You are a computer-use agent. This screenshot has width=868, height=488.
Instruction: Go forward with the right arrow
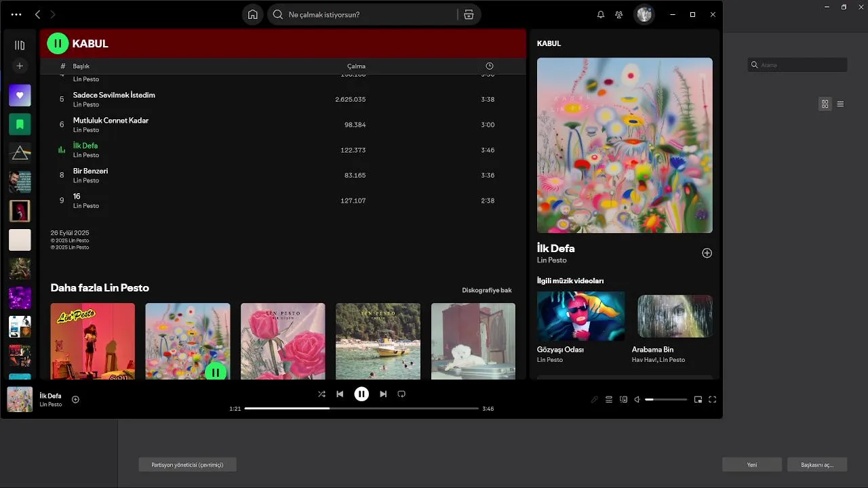click(x=53, y=14)
